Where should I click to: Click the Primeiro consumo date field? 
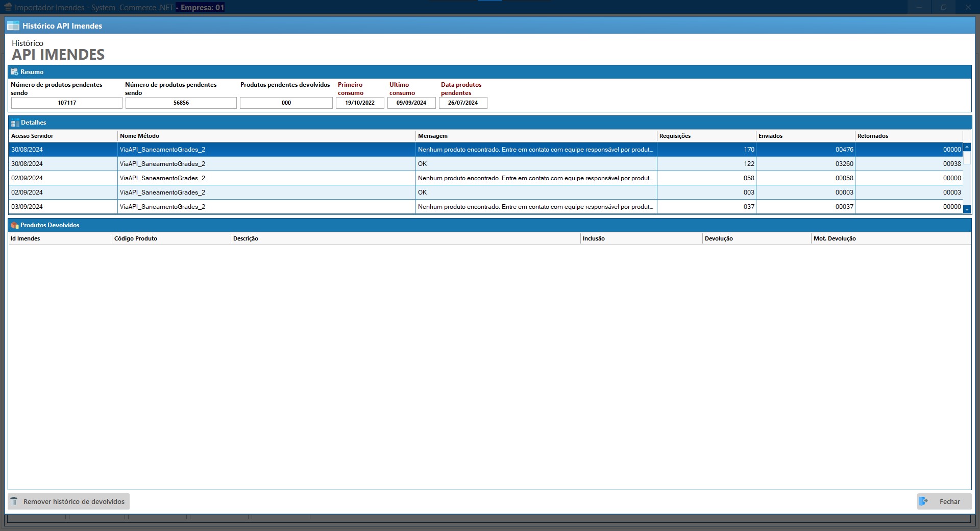(x=360, y=103)
